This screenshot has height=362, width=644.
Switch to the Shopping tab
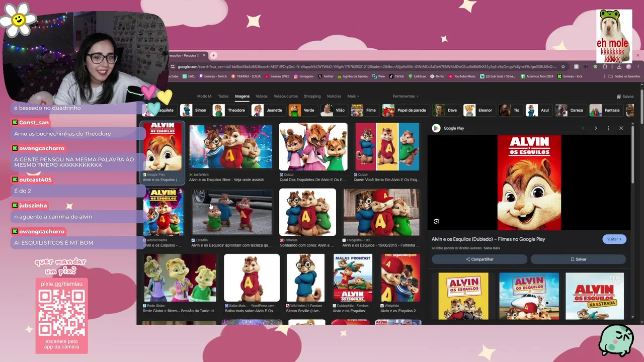(x=312, y=96)
